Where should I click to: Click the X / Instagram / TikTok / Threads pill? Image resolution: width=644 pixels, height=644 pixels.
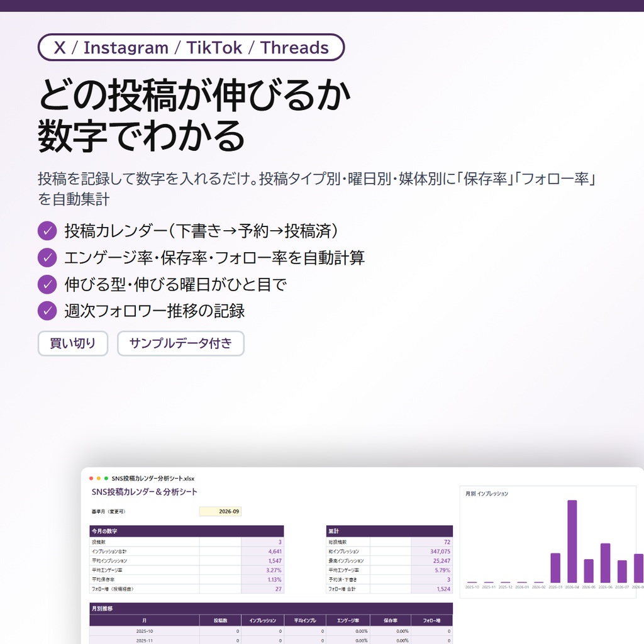[191, 47]
